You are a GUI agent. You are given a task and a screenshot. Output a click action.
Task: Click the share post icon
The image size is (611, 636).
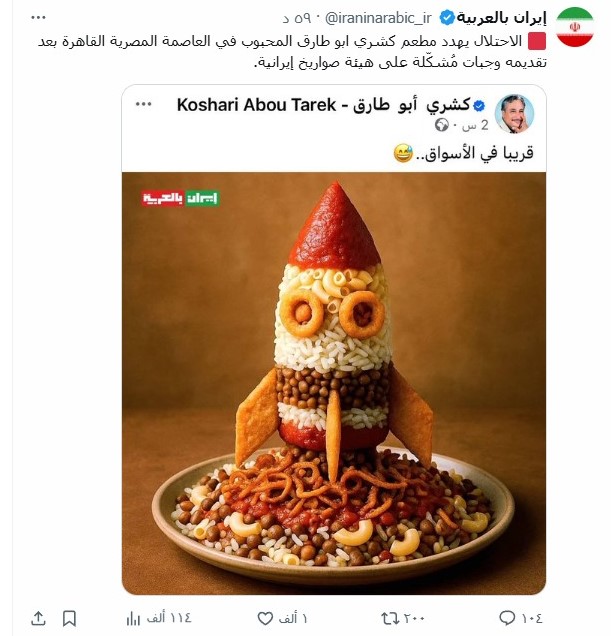[39, 617]
